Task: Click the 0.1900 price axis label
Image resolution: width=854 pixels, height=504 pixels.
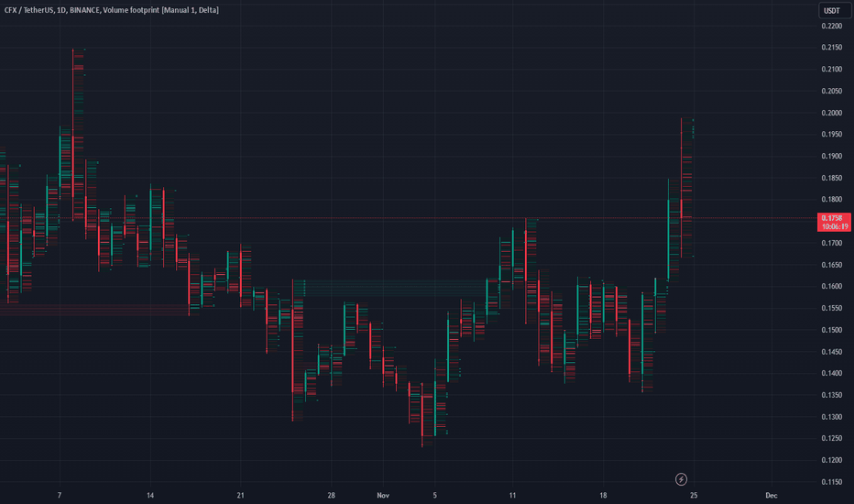Action: [832, 157]
